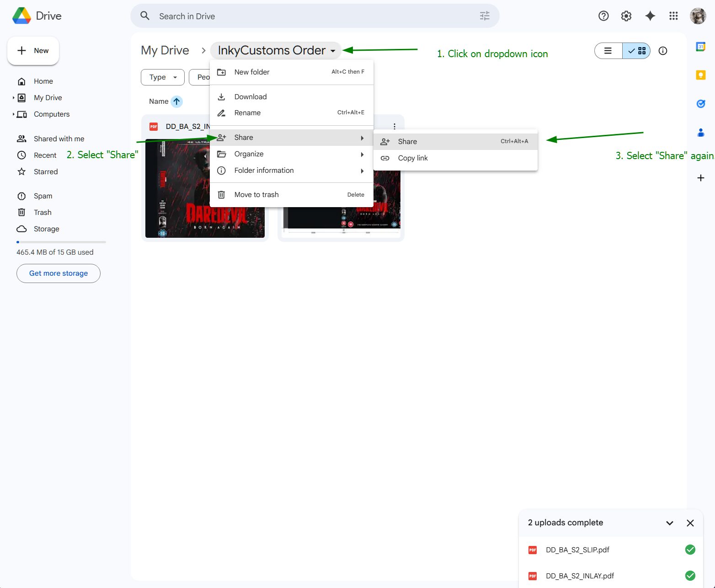This screenshot has width=715, height=588.
Task: Open Storage in the sidebar
Action: click(47, 229)
